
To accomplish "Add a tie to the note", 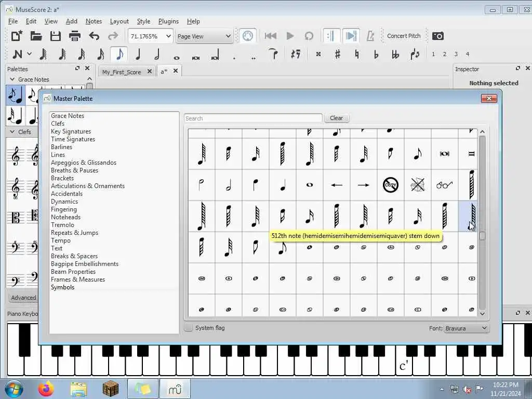I will [x=273, y=54].
